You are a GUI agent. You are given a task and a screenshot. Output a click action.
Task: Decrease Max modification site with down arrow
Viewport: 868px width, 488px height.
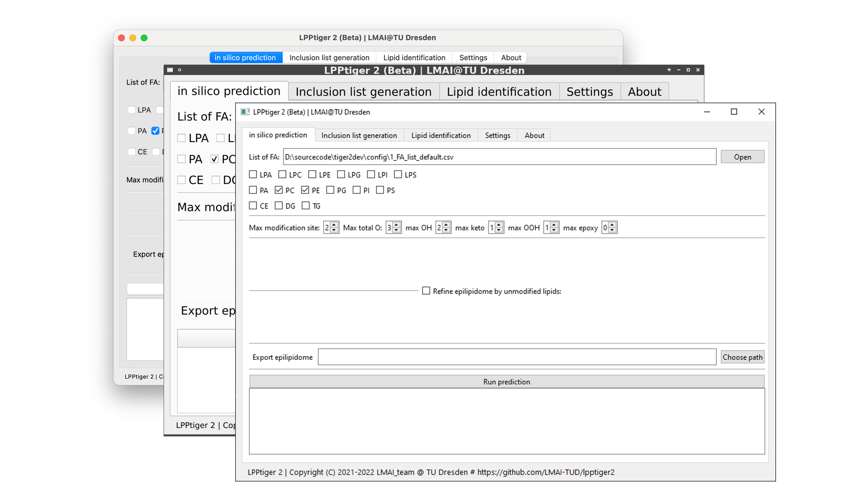(x=334, y=230)
